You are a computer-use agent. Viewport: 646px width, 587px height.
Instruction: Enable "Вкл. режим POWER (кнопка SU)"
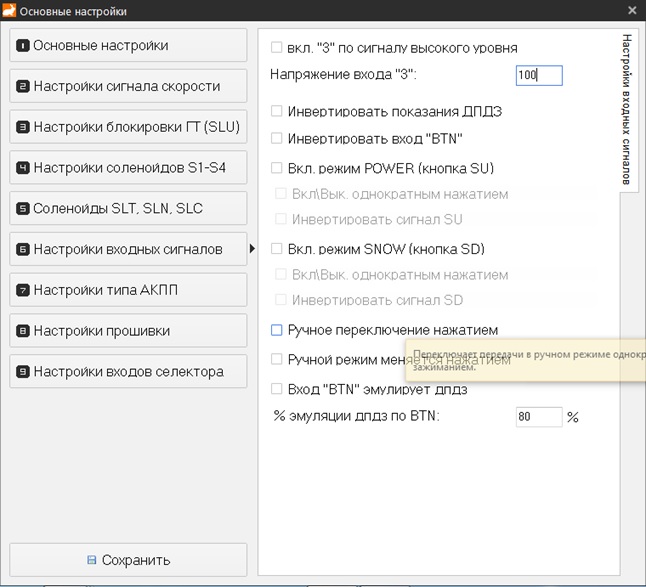pos(277,168)
